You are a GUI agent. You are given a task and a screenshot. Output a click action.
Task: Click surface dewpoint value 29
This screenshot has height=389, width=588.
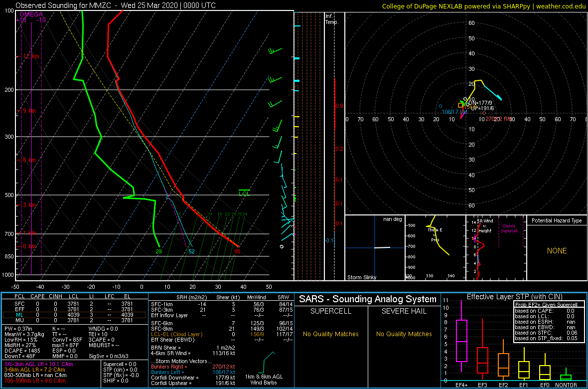(158, 251)
